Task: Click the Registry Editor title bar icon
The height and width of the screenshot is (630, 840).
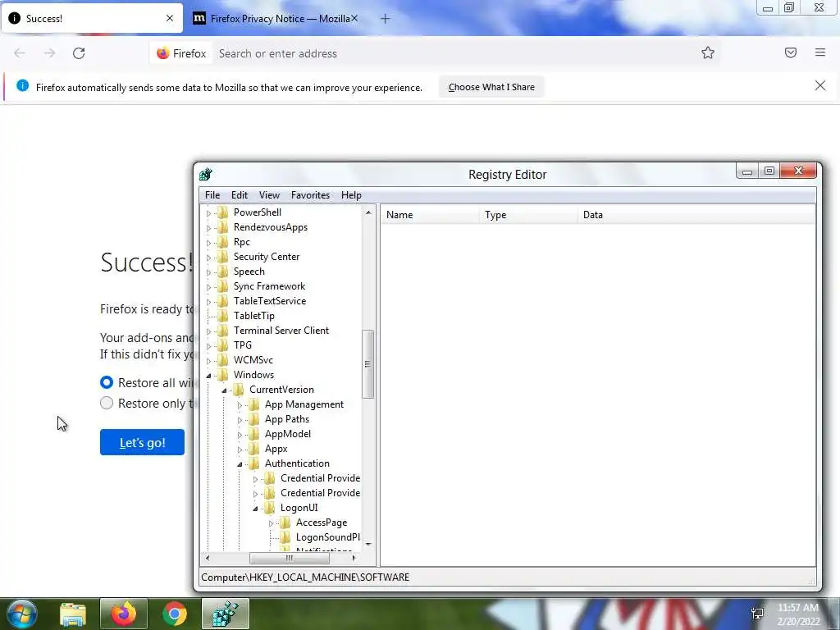Action: (206, 174)
